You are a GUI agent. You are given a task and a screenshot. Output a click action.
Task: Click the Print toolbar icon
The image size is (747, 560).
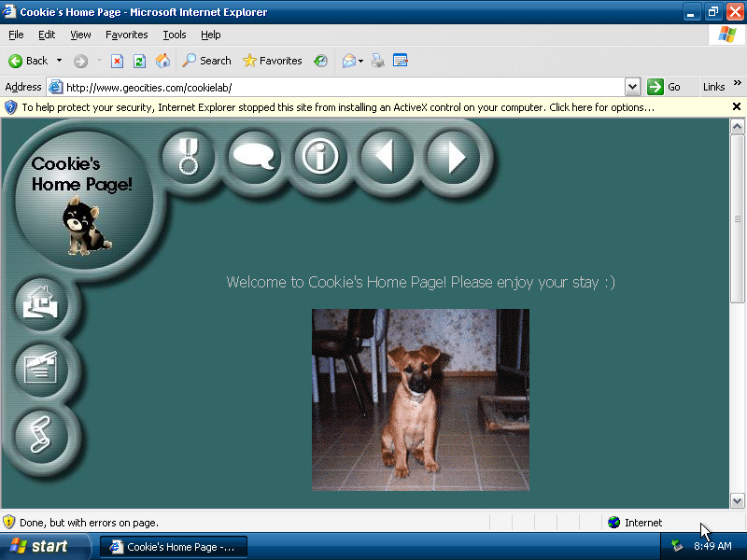point(377,61)
